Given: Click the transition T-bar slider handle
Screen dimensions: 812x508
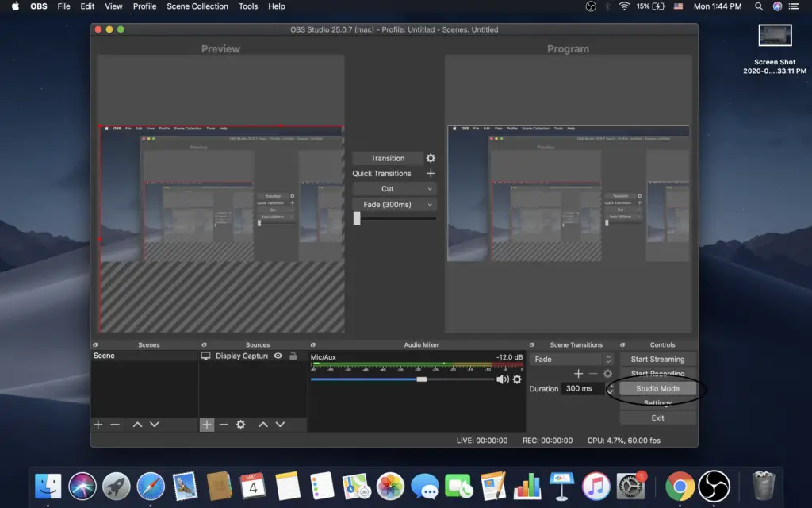Looking at the screenshot, I should [x=357, y=218].
